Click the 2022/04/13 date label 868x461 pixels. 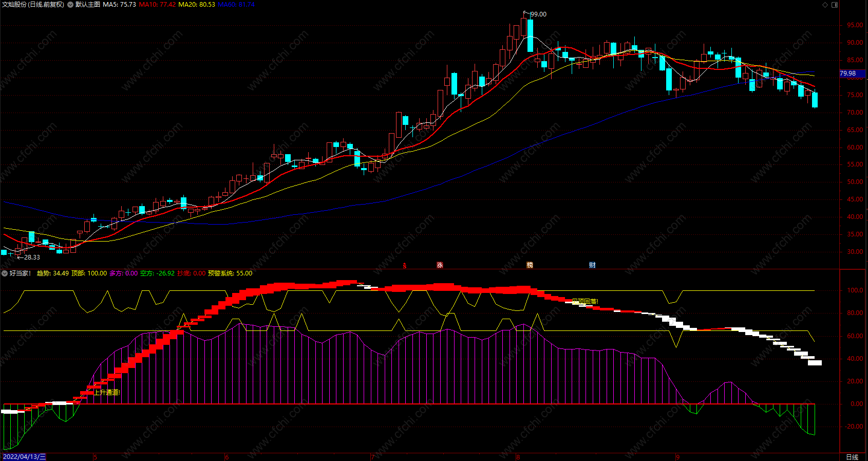click(24, 457)
